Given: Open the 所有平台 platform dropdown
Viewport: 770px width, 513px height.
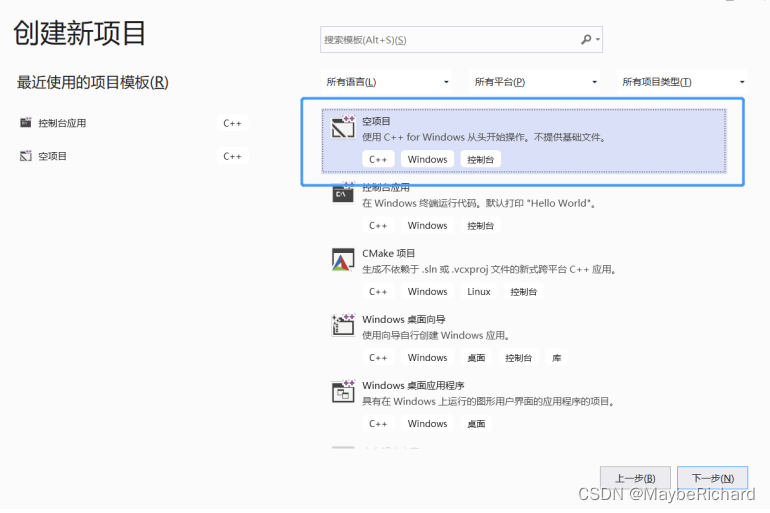Looking at the screenshot, I should pos(535,82).
